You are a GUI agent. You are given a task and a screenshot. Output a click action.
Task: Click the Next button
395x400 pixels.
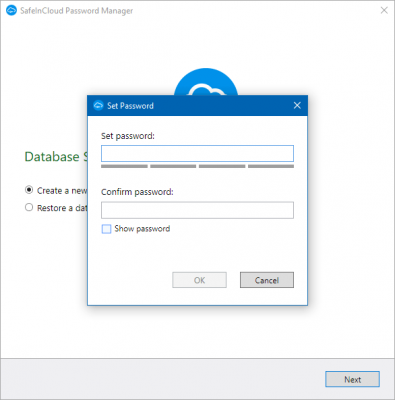point(352,379)
